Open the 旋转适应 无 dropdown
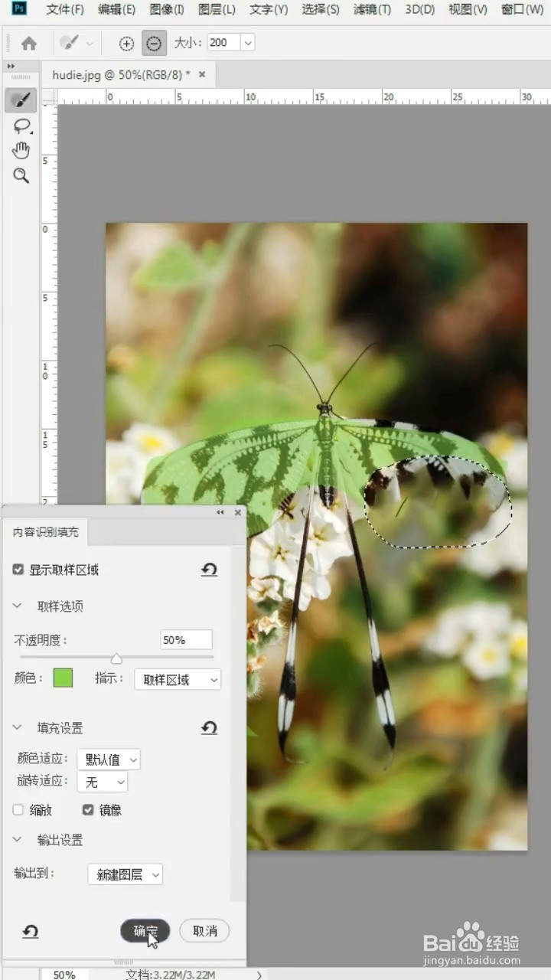Image resolution: width=551 pixels, height=980 pixels. tap(102, 782)
